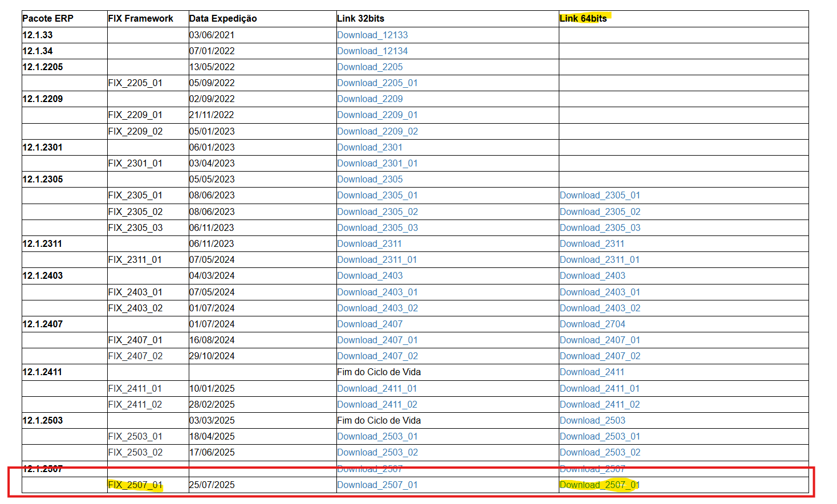
Task: Open the Download_2301_01 link
Action: coord(377,163)
